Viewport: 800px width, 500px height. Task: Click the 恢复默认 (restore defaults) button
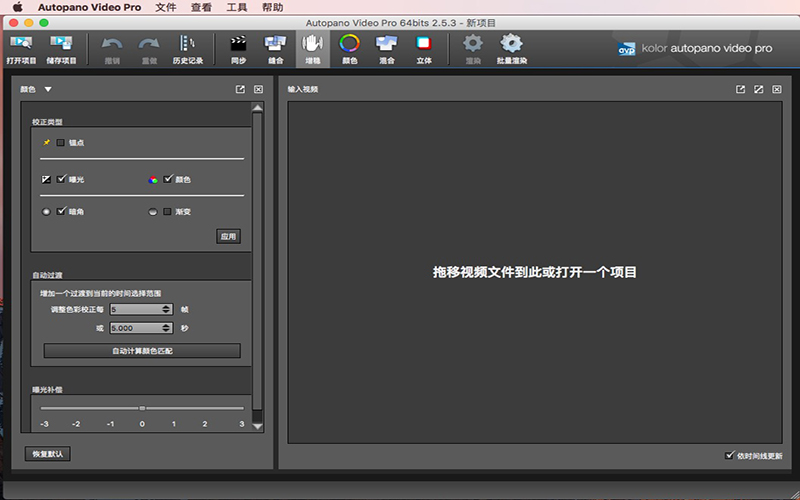(47, 454)
